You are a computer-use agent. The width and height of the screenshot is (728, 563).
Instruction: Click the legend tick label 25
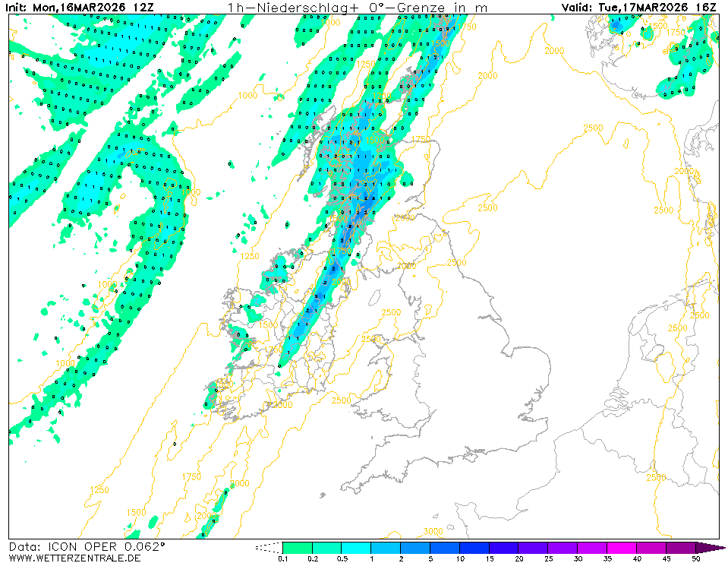[548, 558]
